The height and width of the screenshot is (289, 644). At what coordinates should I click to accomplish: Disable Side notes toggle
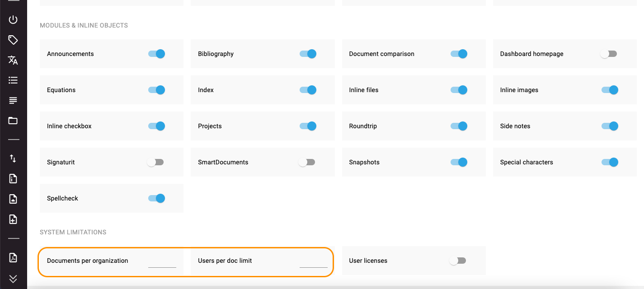click(610, 126)
